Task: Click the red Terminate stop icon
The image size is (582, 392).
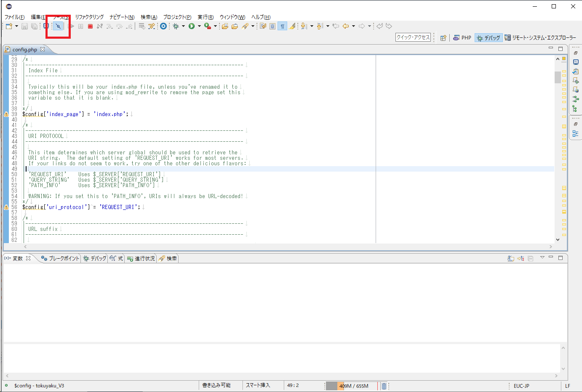Action: tap(90, 26)
